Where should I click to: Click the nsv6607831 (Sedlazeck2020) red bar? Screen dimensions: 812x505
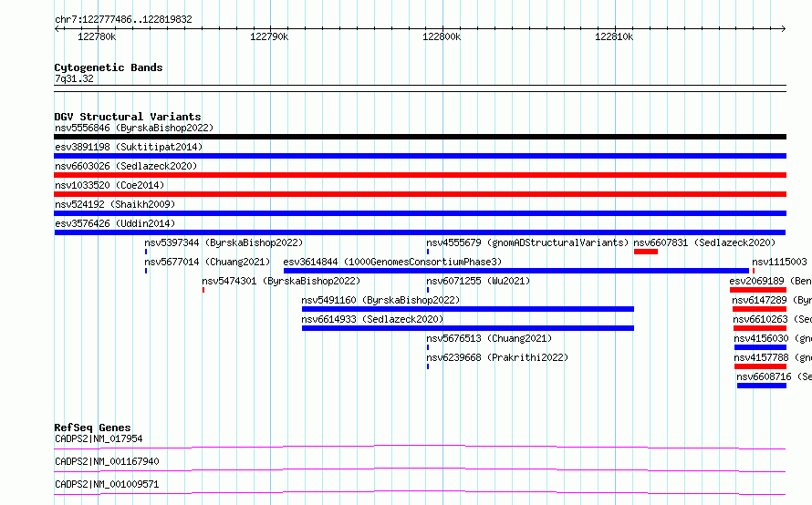coord(646,252)
